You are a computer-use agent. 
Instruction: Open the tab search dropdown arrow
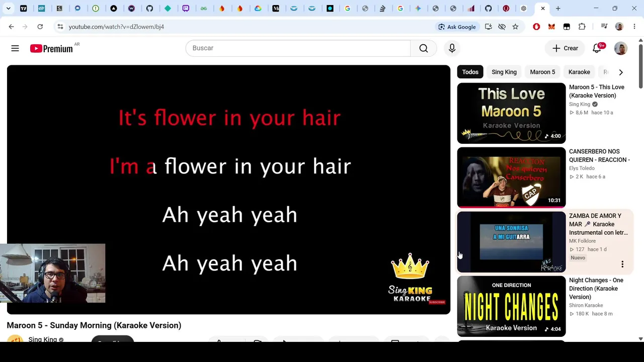8,9
